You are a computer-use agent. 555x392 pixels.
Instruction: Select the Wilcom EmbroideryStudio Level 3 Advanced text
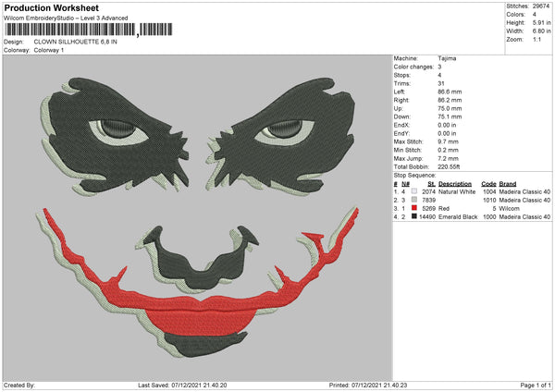[x=66, y=18]
